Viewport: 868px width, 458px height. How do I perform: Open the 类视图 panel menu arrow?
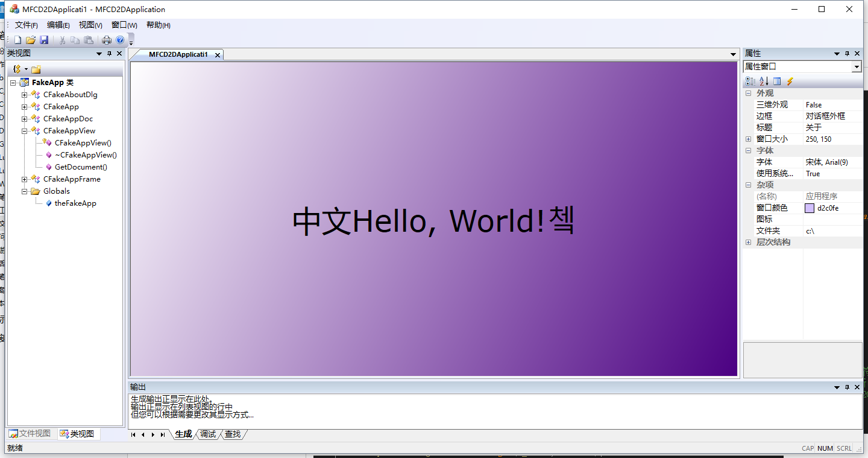click(x=99, y=54)
